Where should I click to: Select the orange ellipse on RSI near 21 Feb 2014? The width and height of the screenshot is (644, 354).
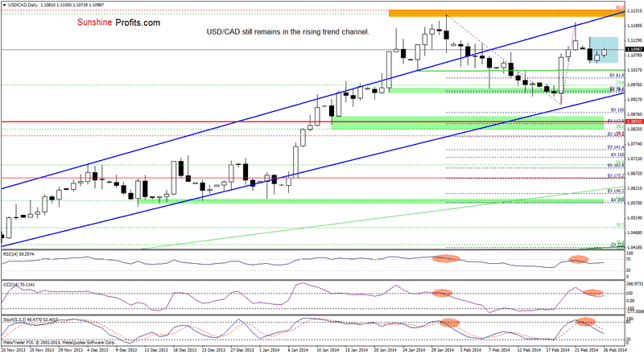[x=578, y=259]
